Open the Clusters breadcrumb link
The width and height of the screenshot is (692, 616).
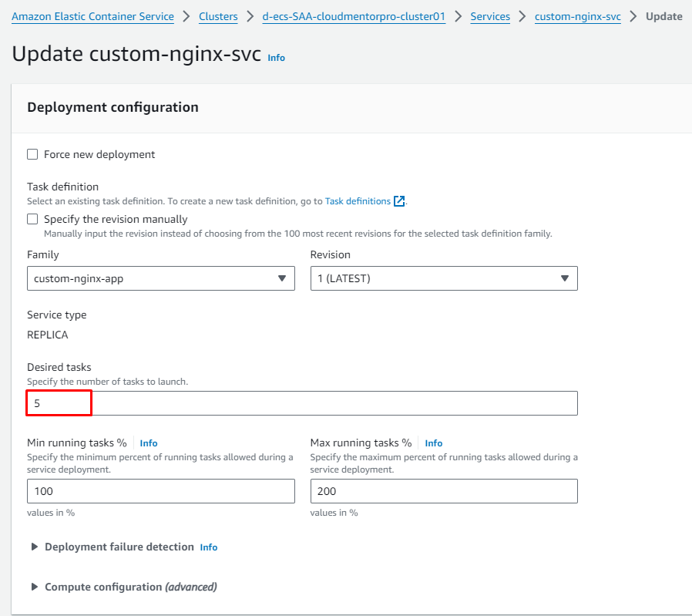(218, 17)
